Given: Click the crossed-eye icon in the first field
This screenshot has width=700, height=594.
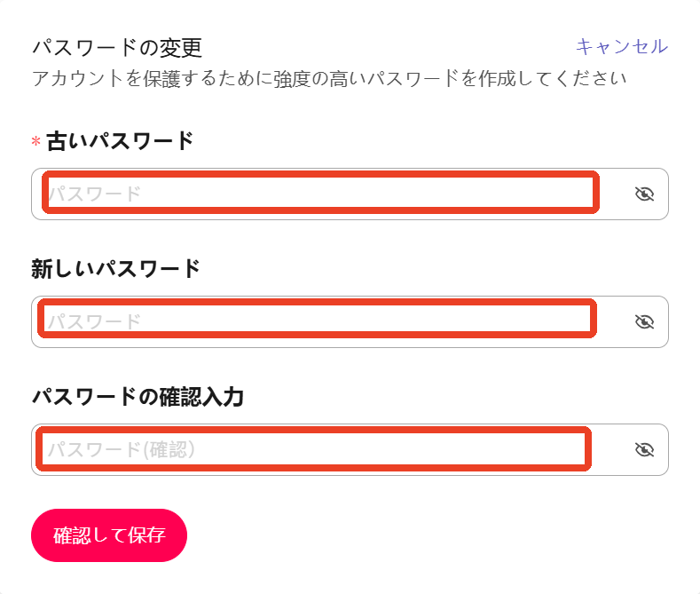Looking at the screenshot, I should pyautogui.click(x=644, y=194).
